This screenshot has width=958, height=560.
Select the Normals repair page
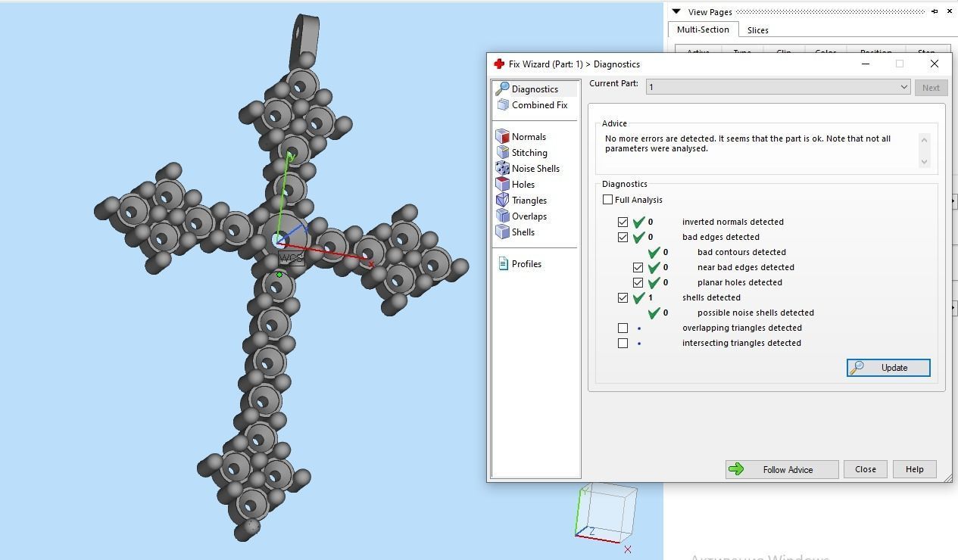522,137
